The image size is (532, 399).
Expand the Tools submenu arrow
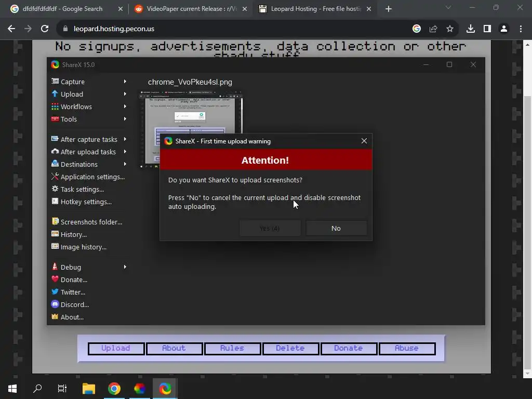[125, 119]
